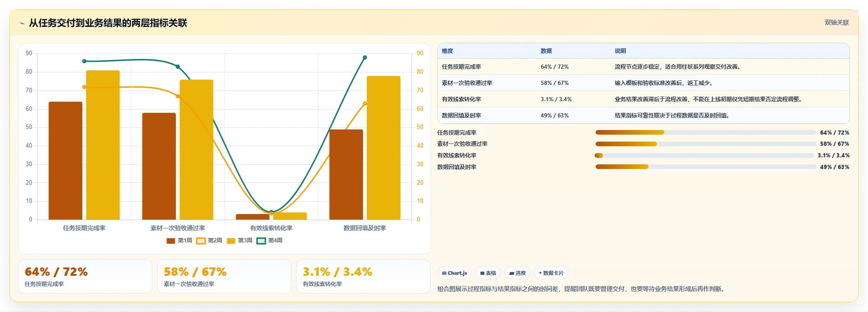The height and width of the screenshot is (312, 868).
Task: Click the 3.1% / 3.4% value beside the progress bar
Action: pos(834,156)
